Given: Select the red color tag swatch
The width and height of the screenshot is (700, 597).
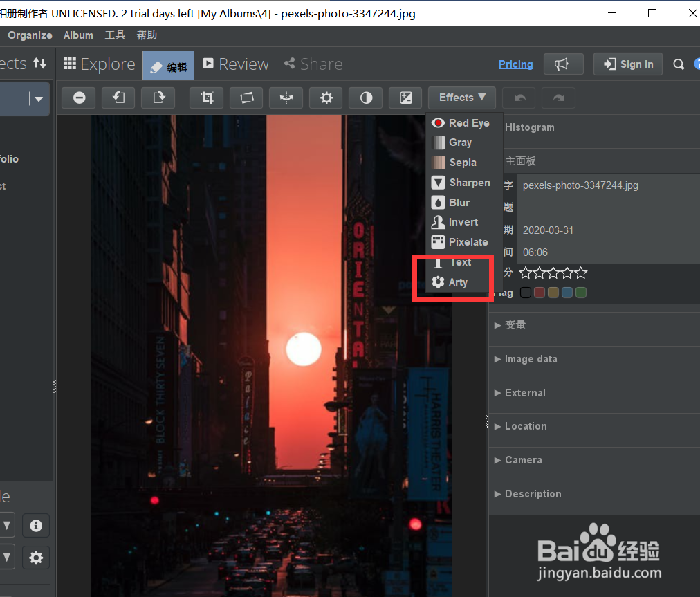Looking at the screenshot, I should coord(540,293).
